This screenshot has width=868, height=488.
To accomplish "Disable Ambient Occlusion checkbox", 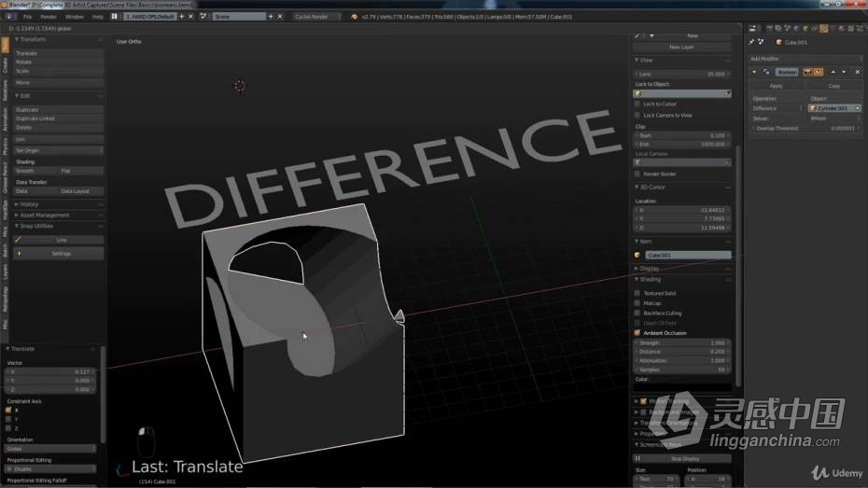I will pos(637,333).
